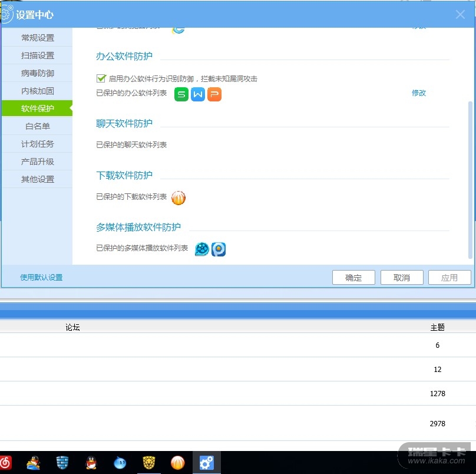Click 下载软件防护 section heading
This screenshot has height=474, width=476.
point(124,175)
